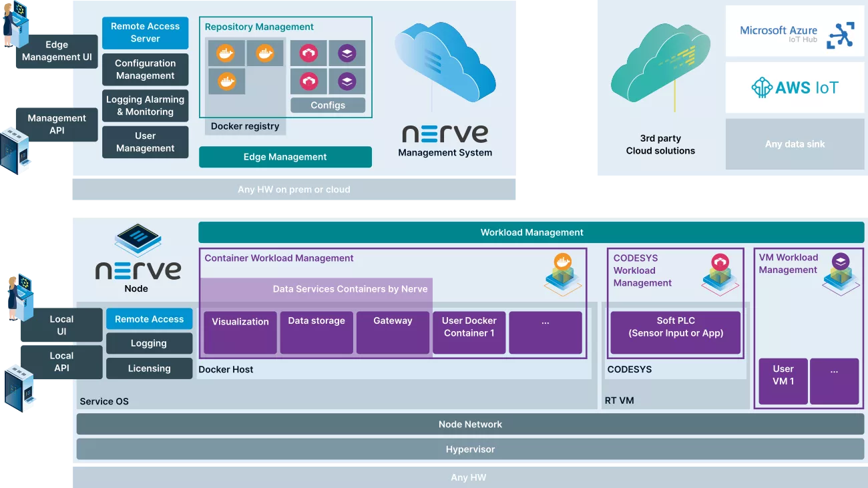The width and height of the screenshot is (868, 488).
Task: Select the User VM 1 block
Action: pos(783,381)
